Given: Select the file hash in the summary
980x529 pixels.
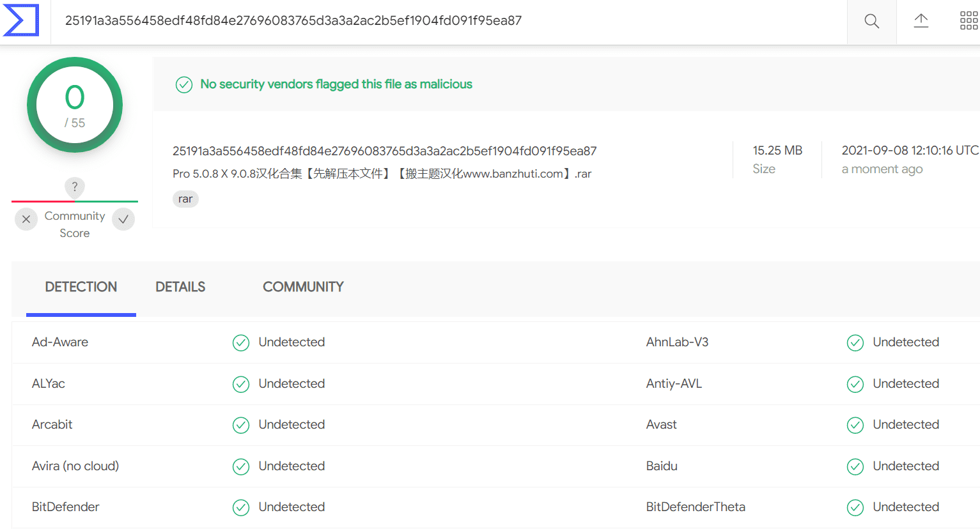Looking at the screenshot, I should coord(385,151).
